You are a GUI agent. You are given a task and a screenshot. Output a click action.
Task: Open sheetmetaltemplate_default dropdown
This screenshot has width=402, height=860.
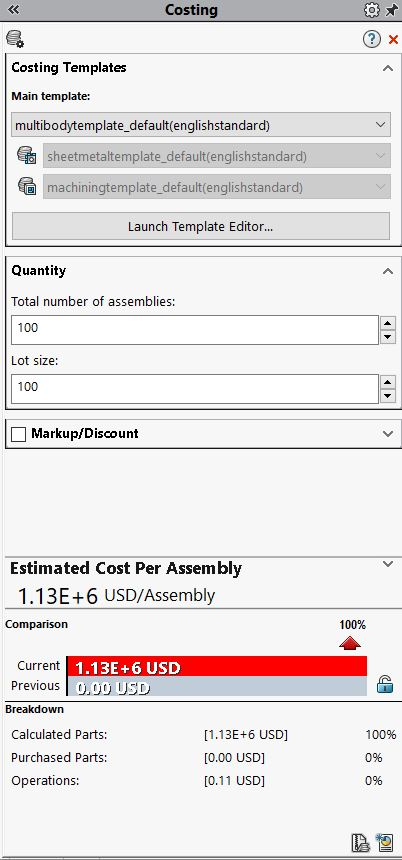(217, 156)
